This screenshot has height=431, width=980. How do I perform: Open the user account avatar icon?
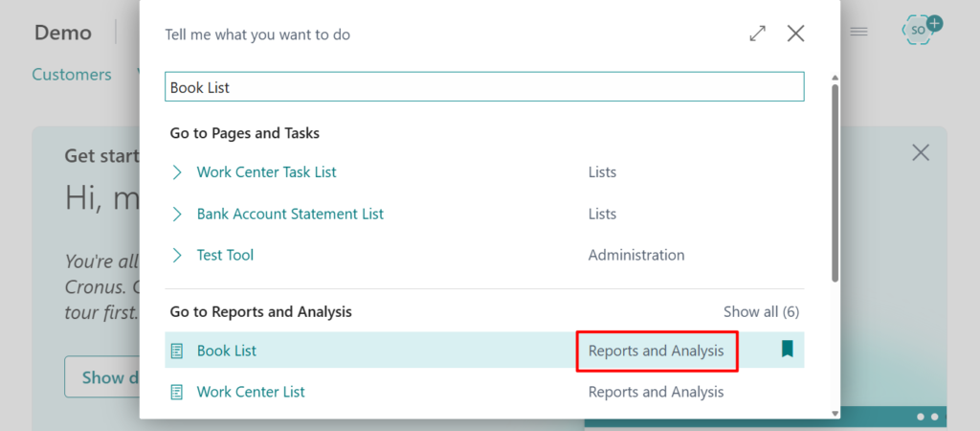point(920,30)
